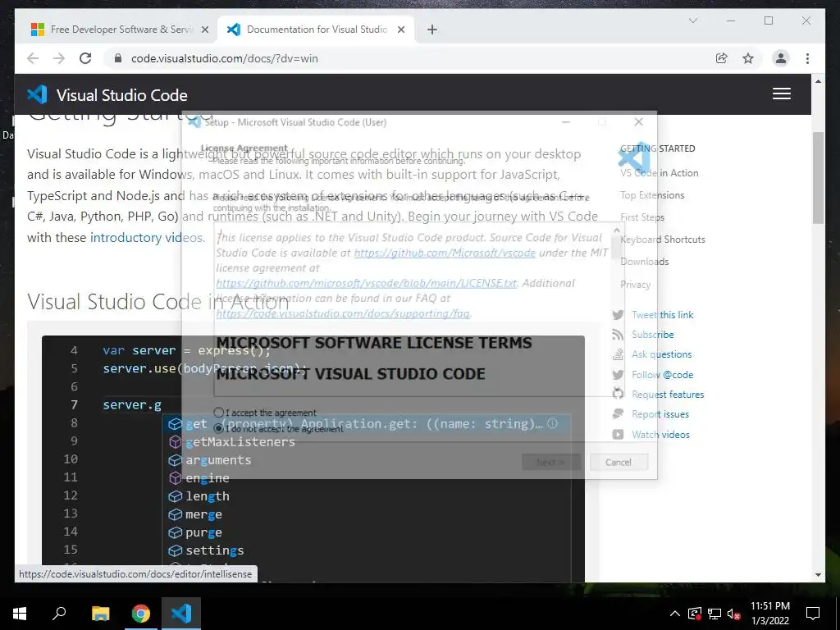Open Top Extensions sidebar link
This screenshot has width=840, height=630.
(652, 195)
